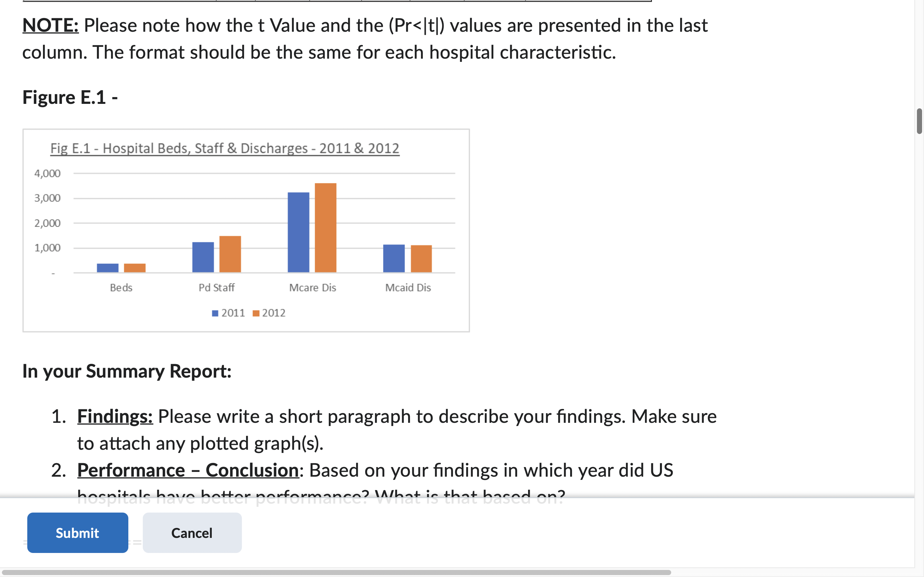Click the horizontal scrollbar at bottom
Screen dimensions: 924x577
coord(336,573)
